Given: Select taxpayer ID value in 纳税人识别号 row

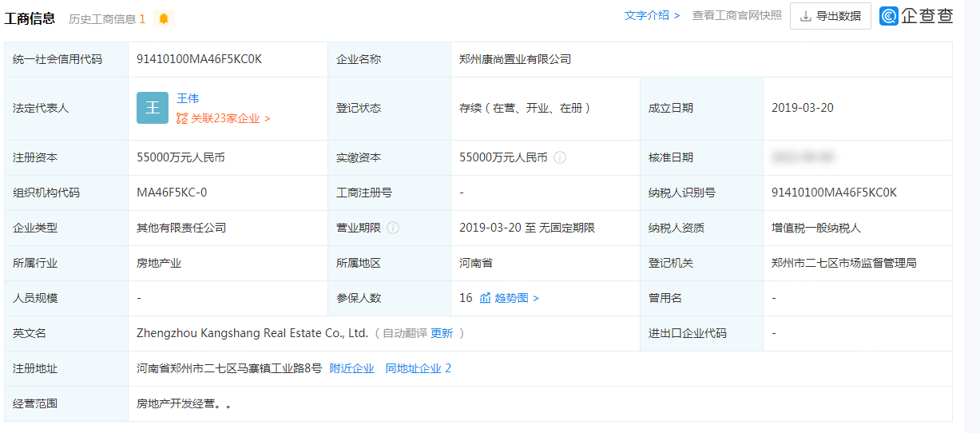Looking at the screenshot, I should tap(835, 193).
